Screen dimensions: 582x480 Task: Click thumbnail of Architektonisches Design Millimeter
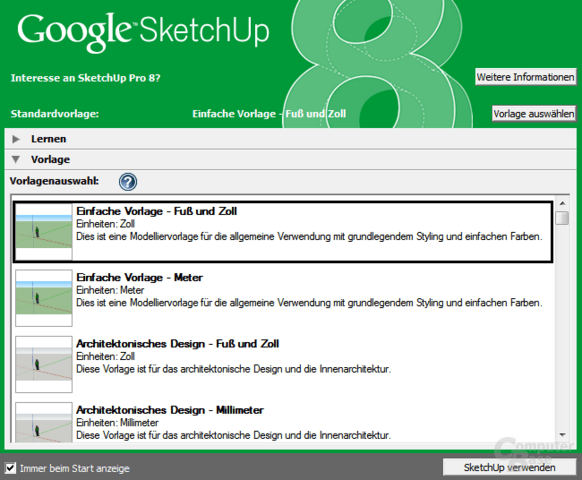point(44,422)
